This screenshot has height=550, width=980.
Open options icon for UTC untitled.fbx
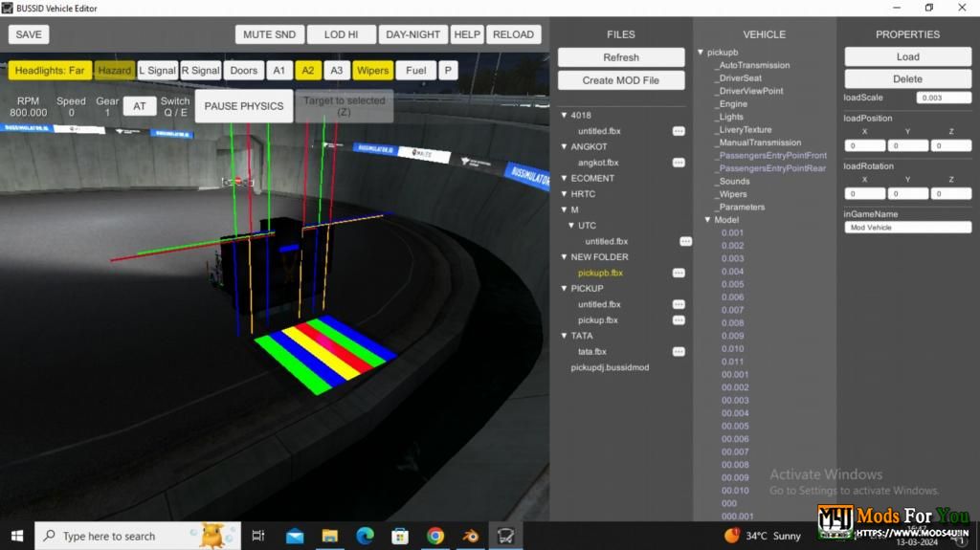[x=685, y=241]
